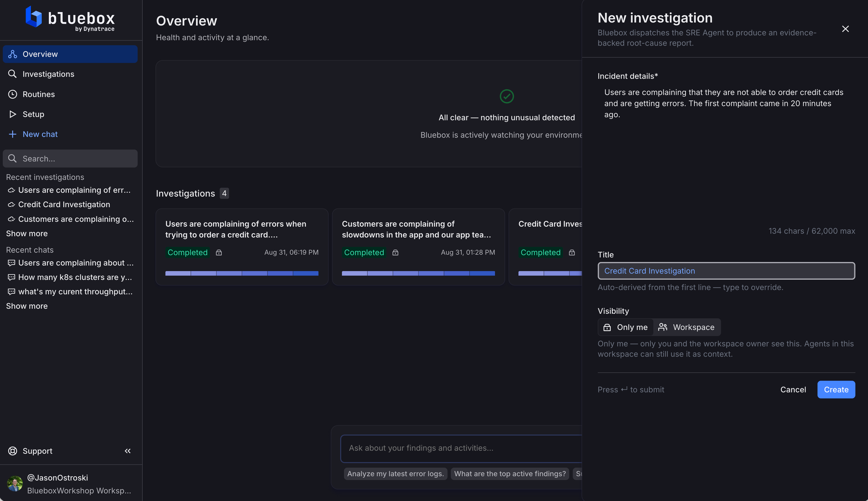Select Only me visibility option
The height and width of the screenshot is (501, 868).
click(x=625, y=327)
